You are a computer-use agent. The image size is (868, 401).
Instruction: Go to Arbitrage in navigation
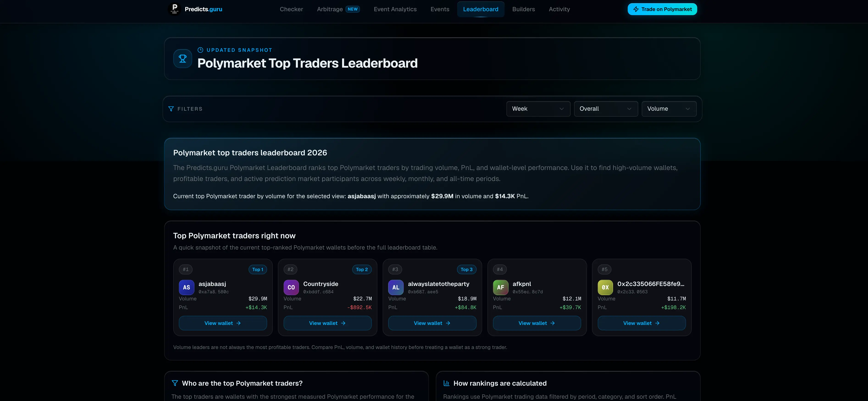pyautogui.click(x=330, y=9)
